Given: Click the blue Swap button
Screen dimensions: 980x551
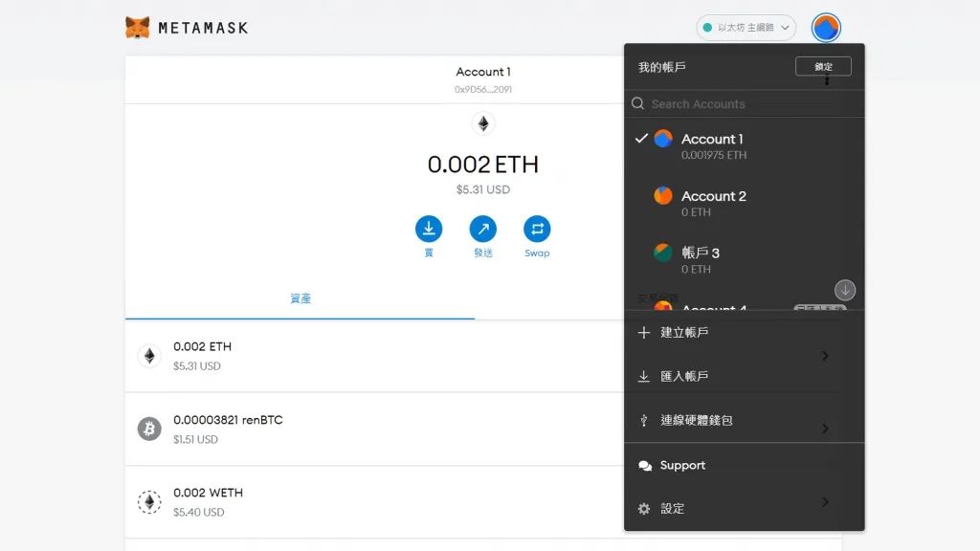Looking at the screenshot, I should click(537, 229).
